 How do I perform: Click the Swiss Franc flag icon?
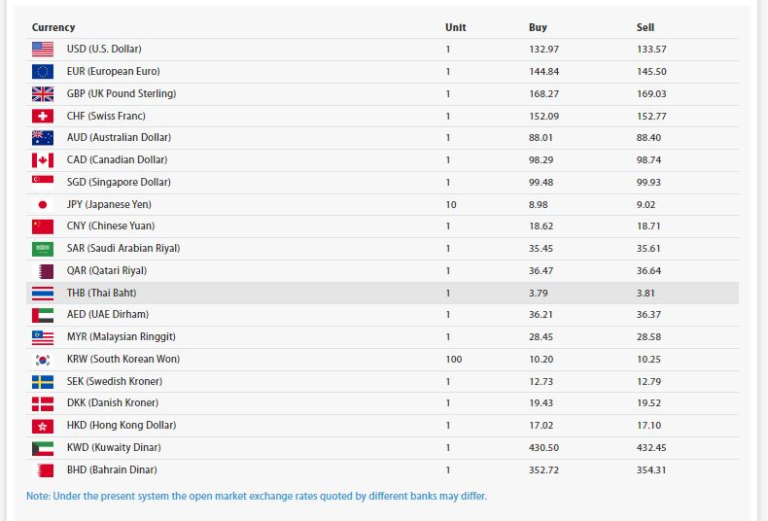(42, 116)
